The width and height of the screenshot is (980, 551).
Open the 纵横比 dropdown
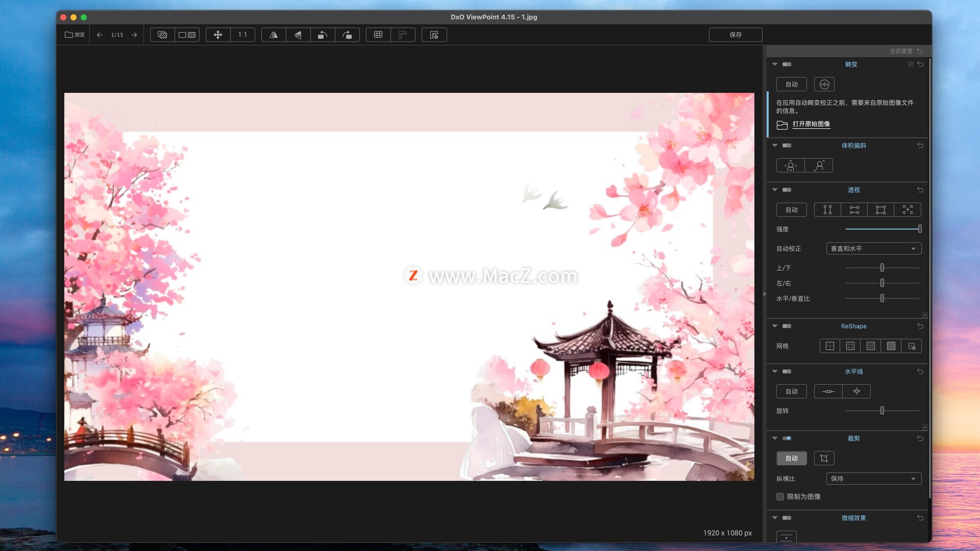(873, 479)
